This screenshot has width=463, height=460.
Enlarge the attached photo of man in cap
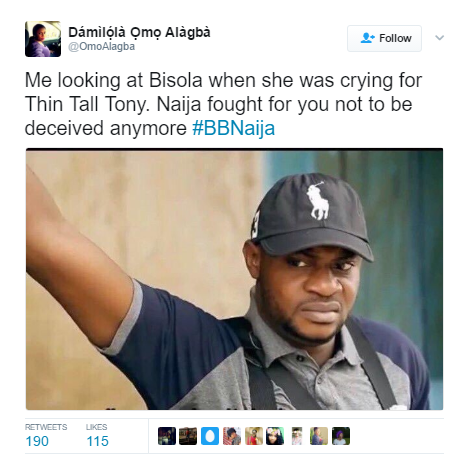coord(235,279)
